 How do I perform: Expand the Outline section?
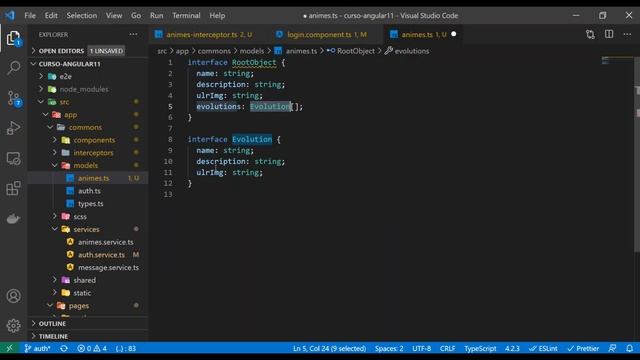tap(88, 323)
